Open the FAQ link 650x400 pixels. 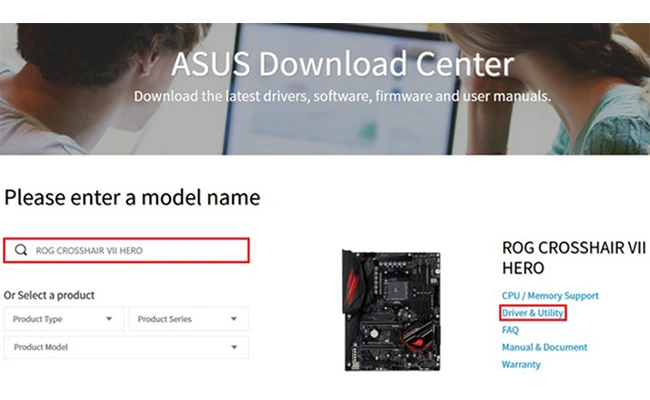tap(510, 330)
